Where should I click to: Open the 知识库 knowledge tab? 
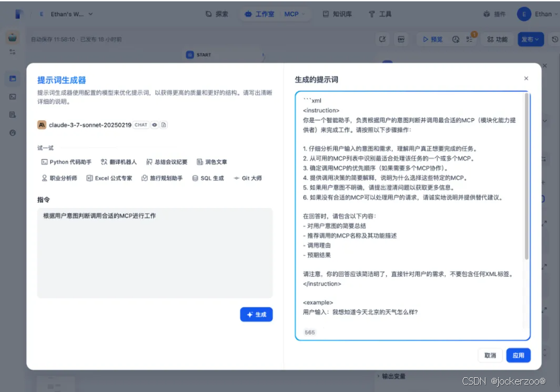tap(338, 14)
